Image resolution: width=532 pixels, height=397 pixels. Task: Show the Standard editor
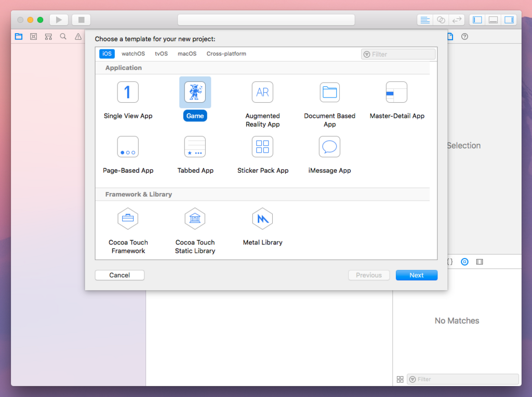[x=425, y=20]
